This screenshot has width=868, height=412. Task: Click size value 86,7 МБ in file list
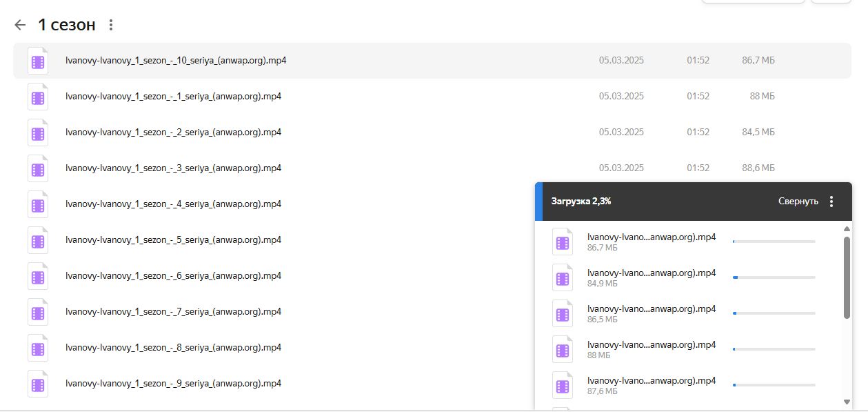pyautogui.click(x=758, y=61)
